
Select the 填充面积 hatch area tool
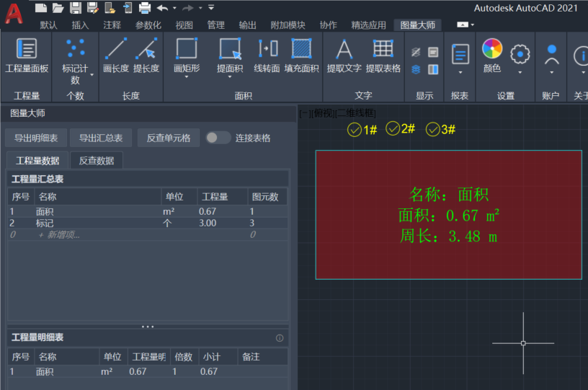[x=301, y=56]
